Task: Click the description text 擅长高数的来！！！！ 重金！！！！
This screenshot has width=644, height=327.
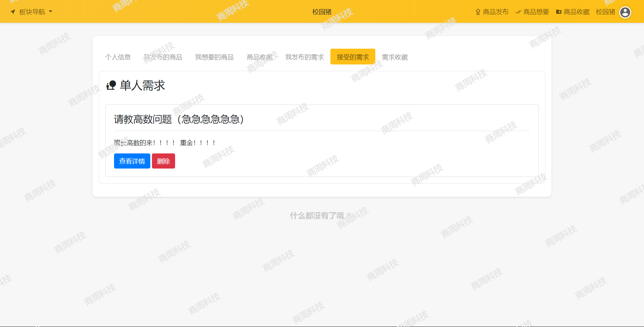Action: [165, 143]
